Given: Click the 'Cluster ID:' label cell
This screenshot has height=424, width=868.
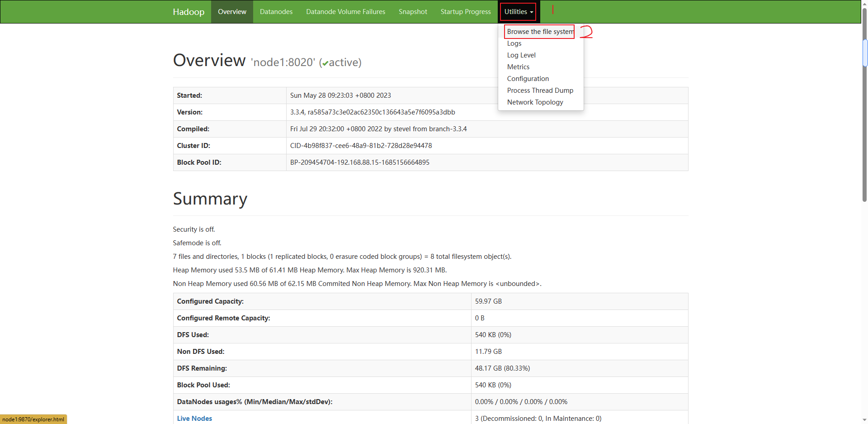Looking at the screenshot, I should coord(230,146).
